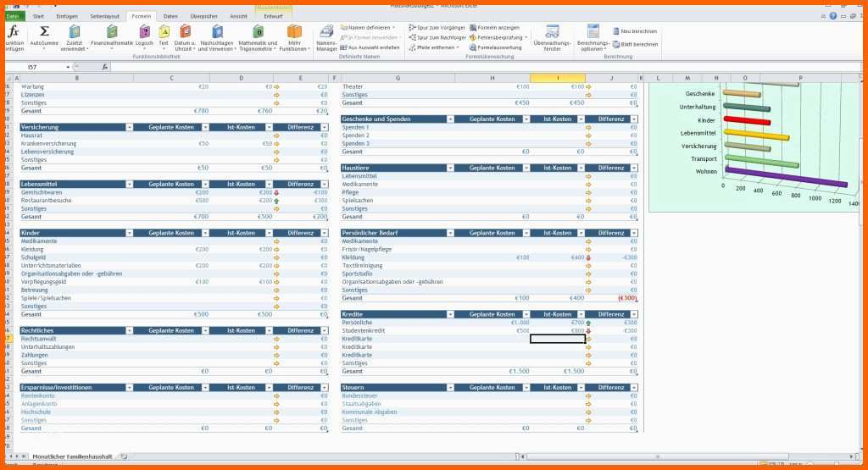Click Spur zum Nachfolger
868x470 pixels.
point(437,37)
